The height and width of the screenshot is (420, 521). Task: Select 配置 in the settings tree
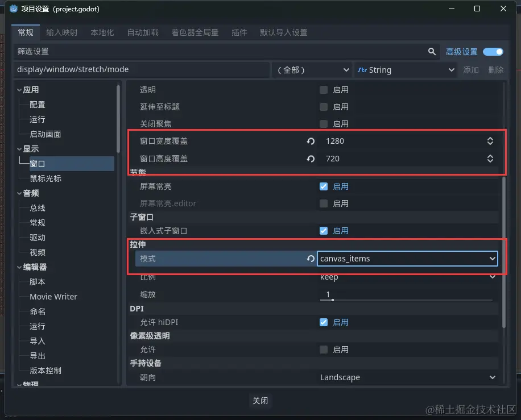37,105
